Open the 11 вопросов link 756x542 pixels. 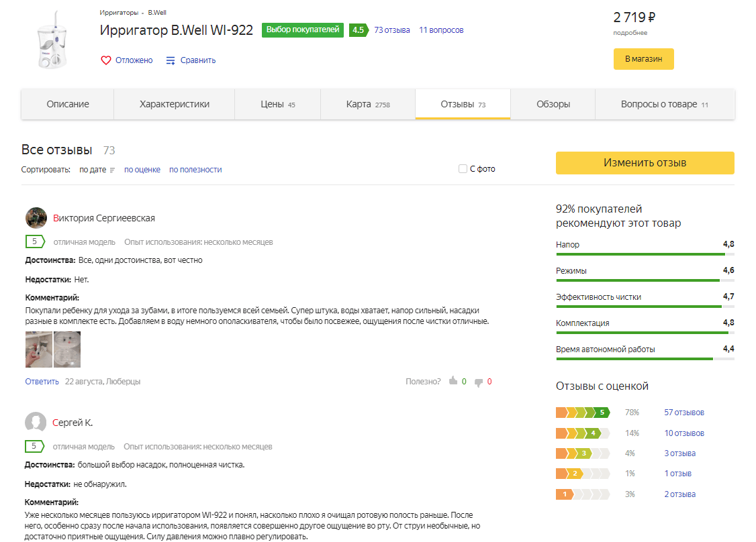click(x=441, y=30)
